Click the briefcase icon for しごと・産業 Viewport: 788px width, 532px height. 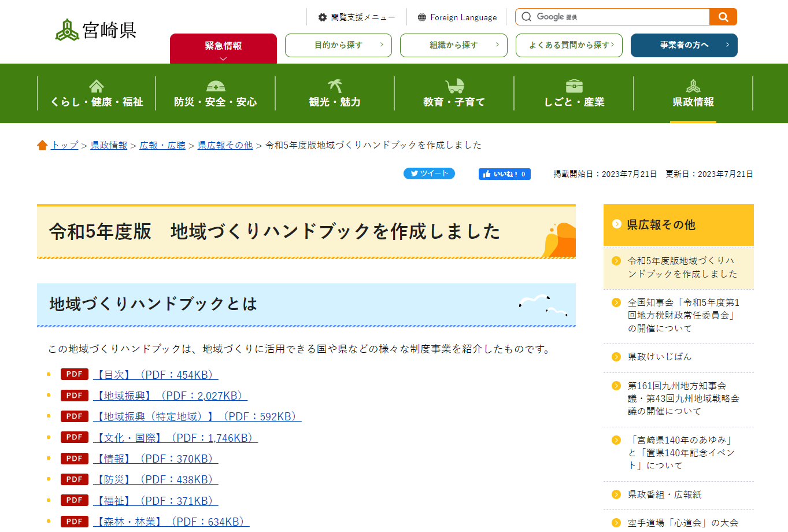coord(573,86)
